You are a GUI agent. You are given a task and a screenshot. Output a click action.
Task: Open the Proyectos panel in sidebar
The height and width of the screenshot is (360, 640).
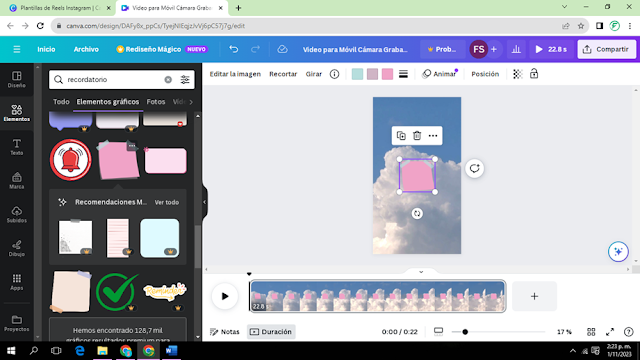pos(17,323)
